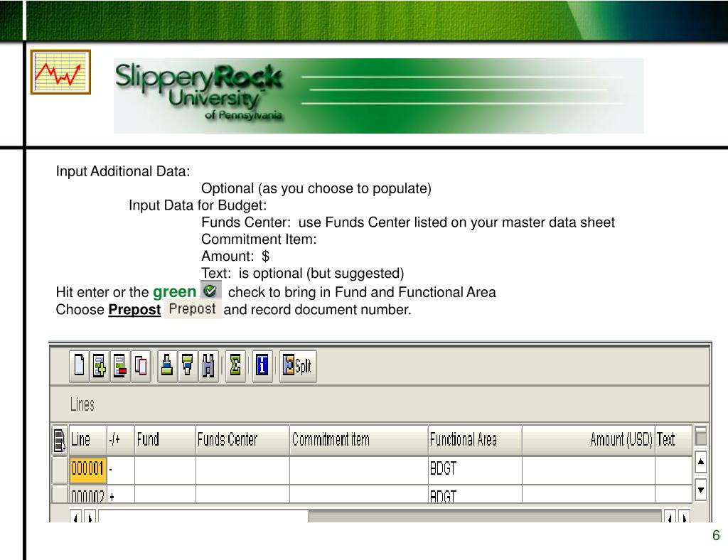
Task: Click the table configuration icon at top right
Action: [700, 437]
